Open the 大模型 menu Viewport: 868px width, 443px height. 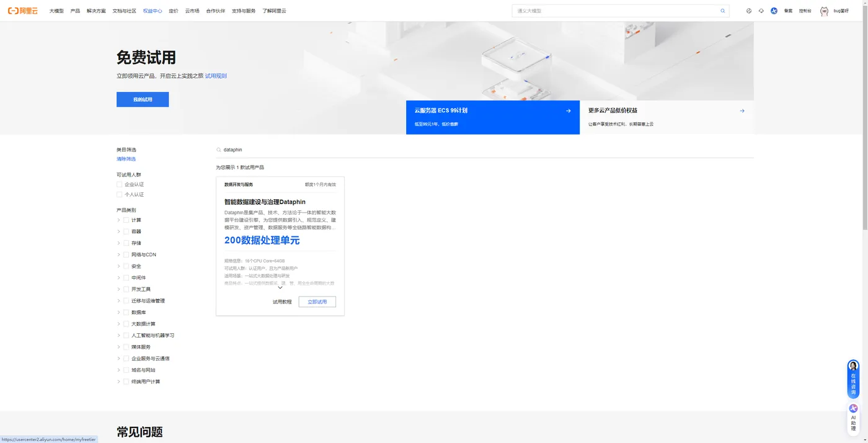click(x=56, y=11)
